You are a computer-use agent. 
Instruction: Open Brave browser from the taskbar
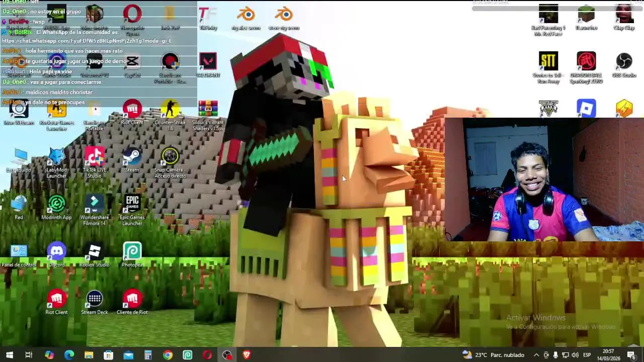coord(247,355)
